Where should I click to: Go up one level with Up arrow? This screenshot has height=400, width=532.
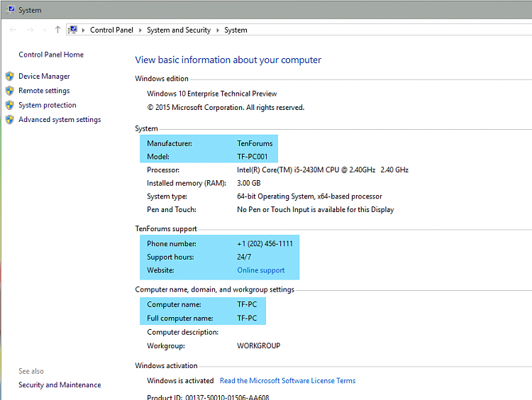57,30
